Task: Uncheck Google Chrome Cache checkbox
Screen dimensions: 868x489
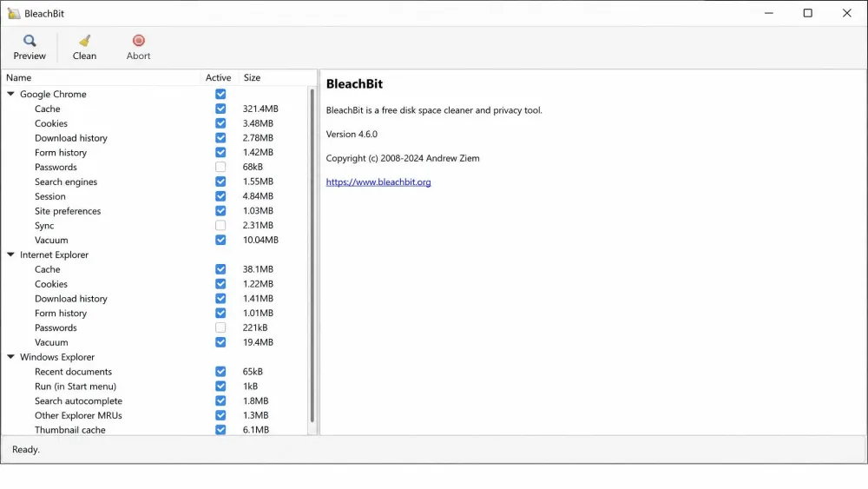Action: pos(220,109)
